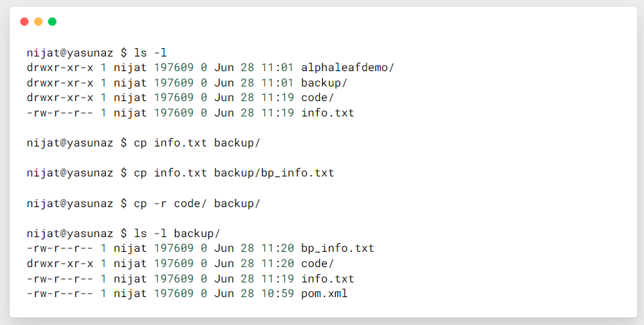Click the "cp -r code/ backup/" command
The height and width of the screenshot is (325, 644).
pyautogui.click(x=197, y=203)
